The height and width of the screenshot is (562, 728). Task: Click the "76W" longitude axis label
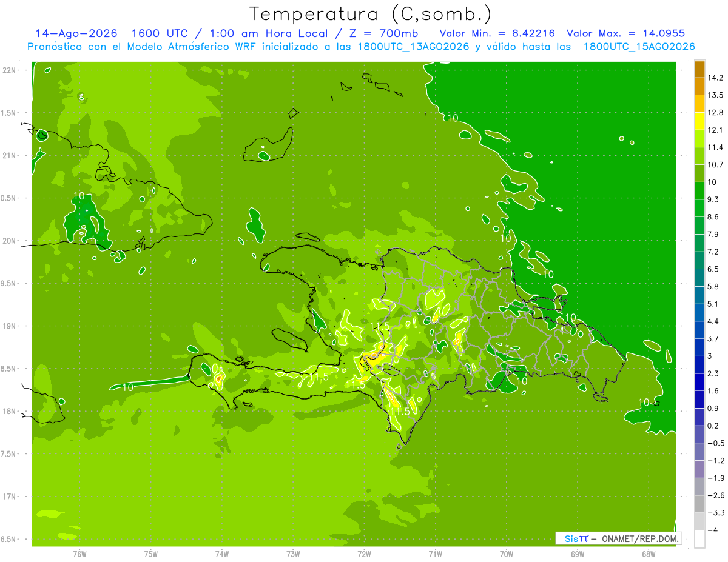click(80, 554)
